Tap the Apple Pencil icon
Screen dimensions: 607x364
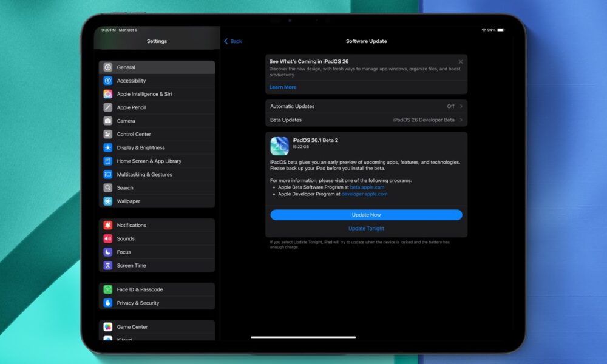(107, 107)
